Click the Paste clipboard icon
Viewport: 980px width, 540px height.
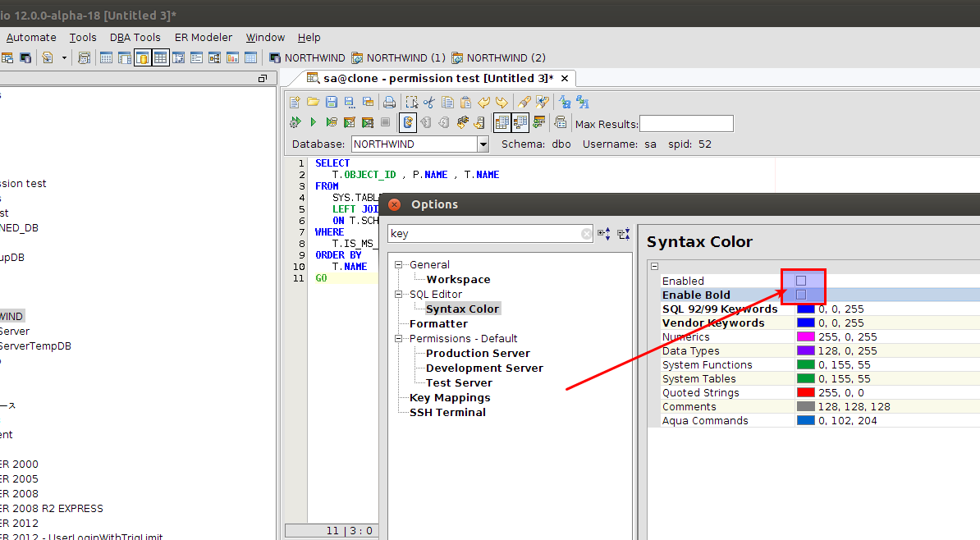click(465, 103)
